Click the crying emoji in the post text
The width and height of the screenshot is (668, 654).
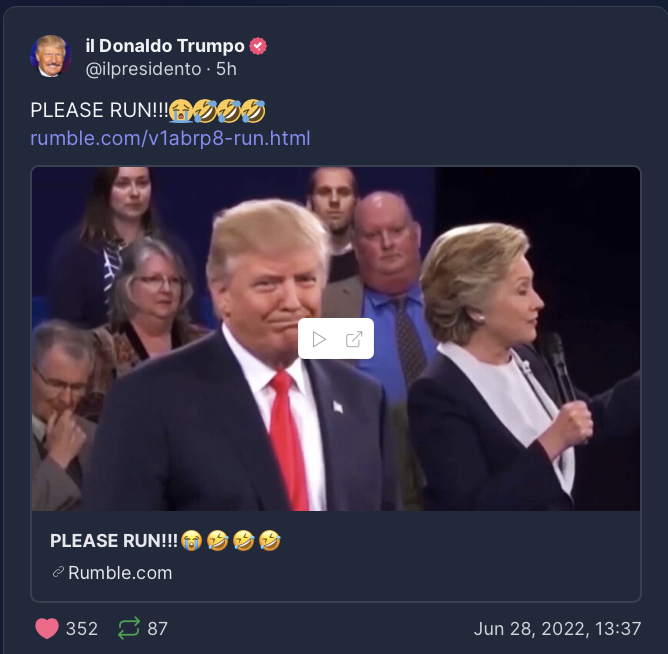point(180,110)
